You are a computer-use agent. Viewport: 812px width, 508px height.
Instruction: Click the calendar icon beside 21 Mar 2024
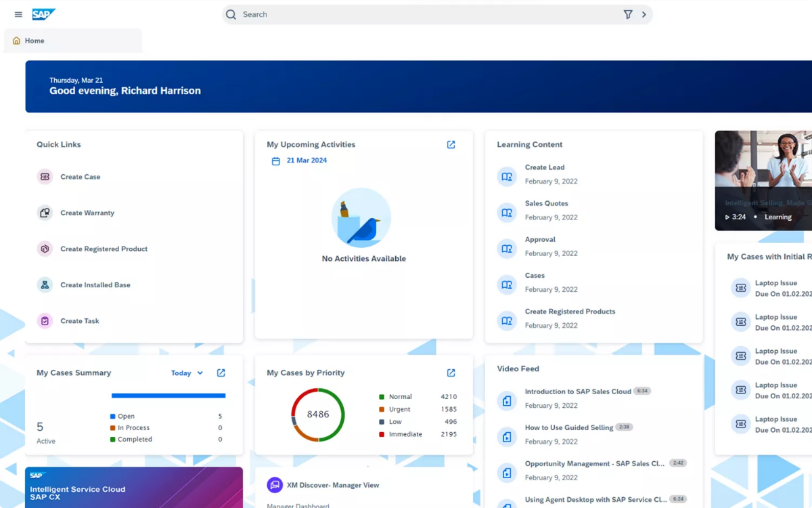[275, 161]
